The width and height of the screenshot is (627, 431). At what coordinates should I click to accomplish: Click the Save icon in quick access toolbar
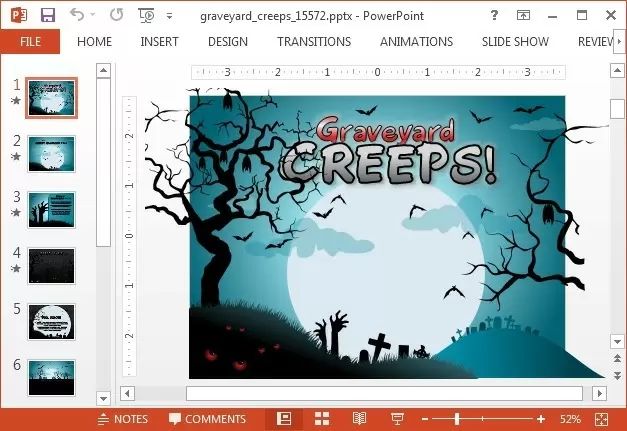tap(47, 16)
